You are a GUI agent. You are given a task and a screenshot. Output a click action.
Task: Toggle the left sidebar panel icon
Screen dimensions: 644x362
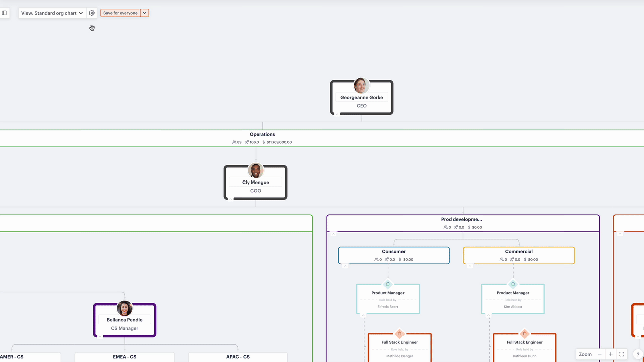(4, 13)
